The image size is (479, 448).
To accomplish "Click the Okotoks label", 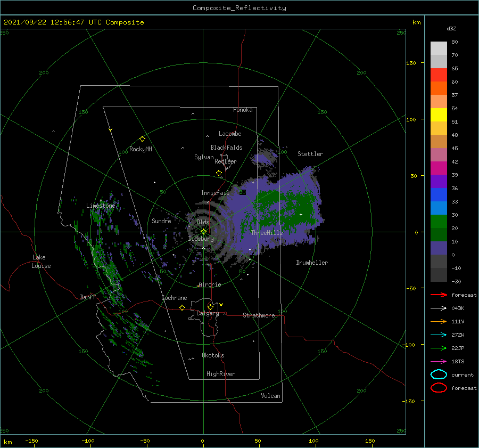I will click(x=213, y=355).
